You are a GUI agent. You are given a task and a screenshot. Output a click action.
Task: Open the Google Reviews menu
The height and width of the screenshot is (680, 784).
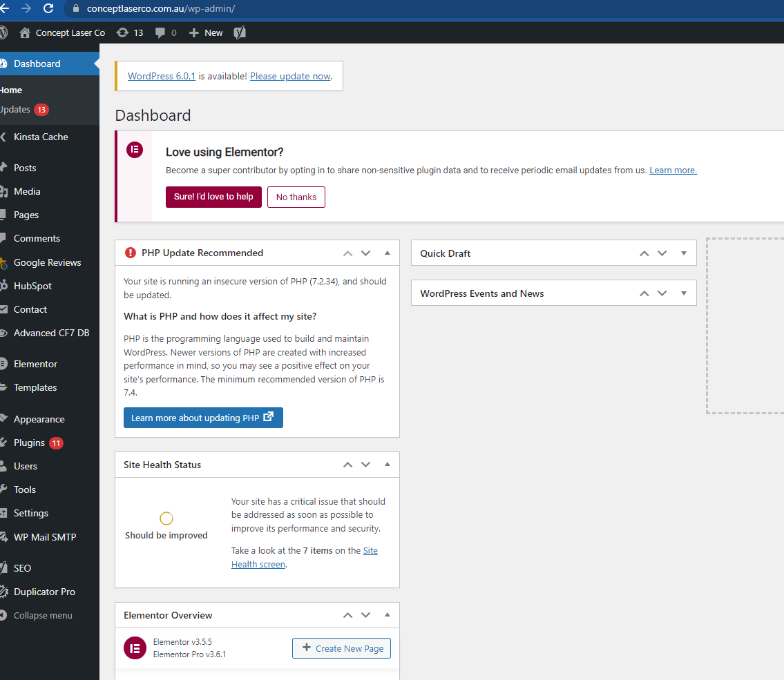[50, 262]
